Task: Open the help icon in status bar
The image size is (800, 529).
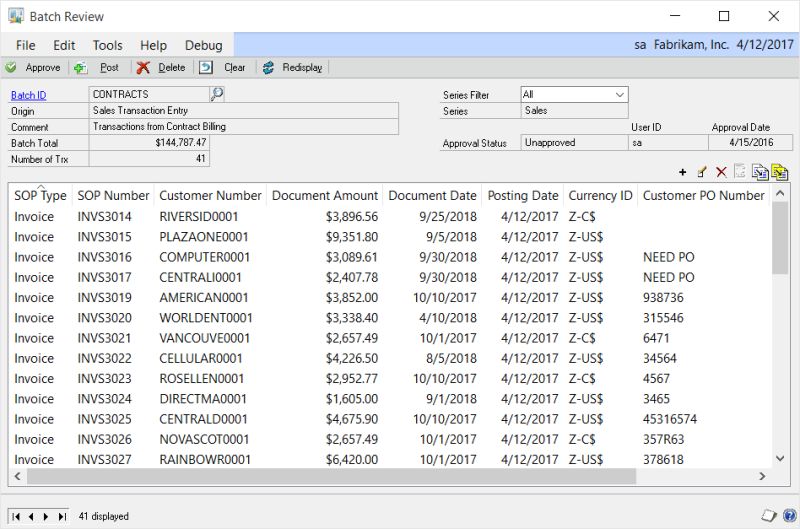Action: 790,516
